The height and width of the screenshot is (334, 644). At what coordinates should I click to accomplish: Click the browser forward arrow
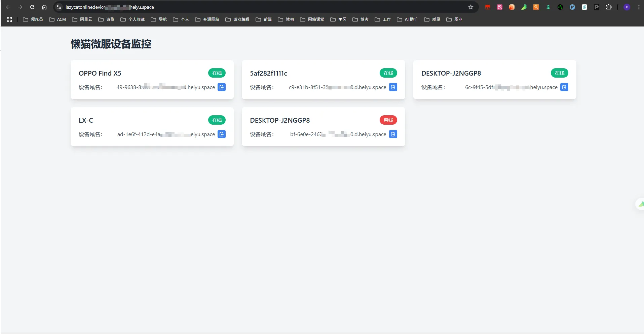[x=20, y=7]
